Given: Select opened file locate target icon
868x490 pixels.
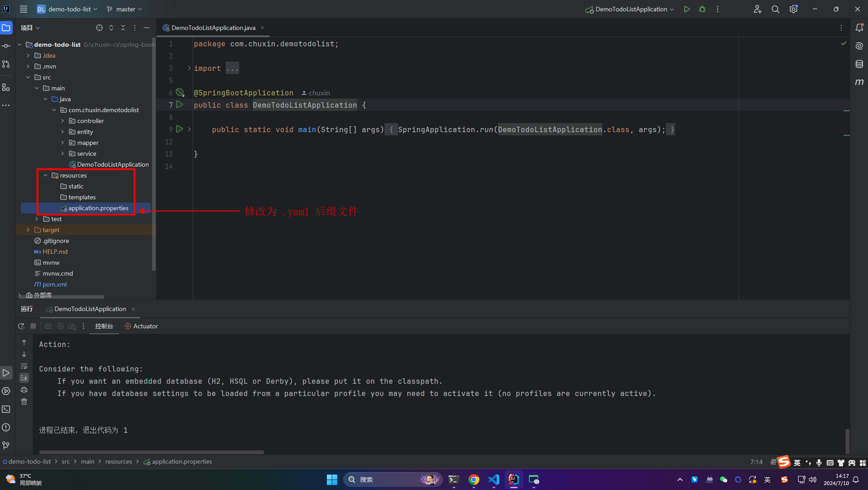Looking at the screenshot, I should click(x=99, y=28).
